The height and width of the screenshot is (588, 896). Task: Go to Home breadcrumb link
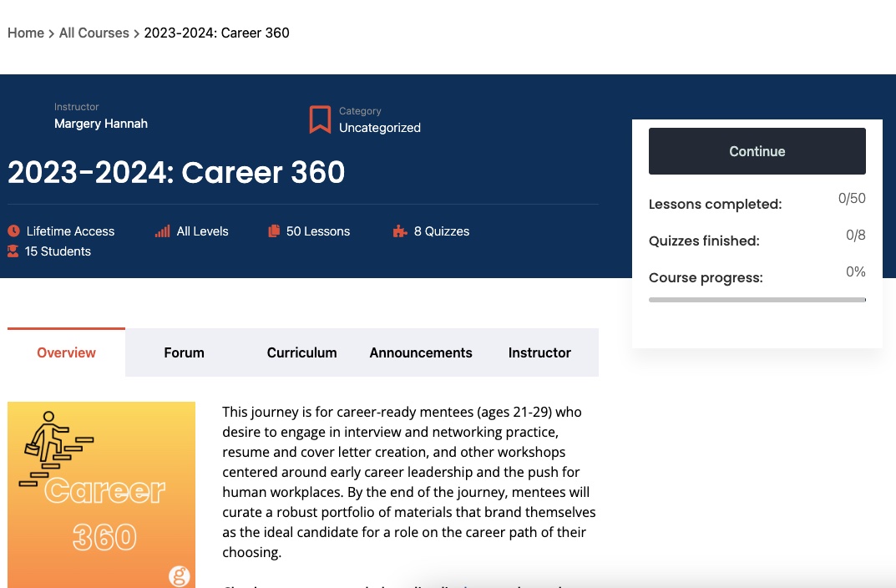[26, 33]
